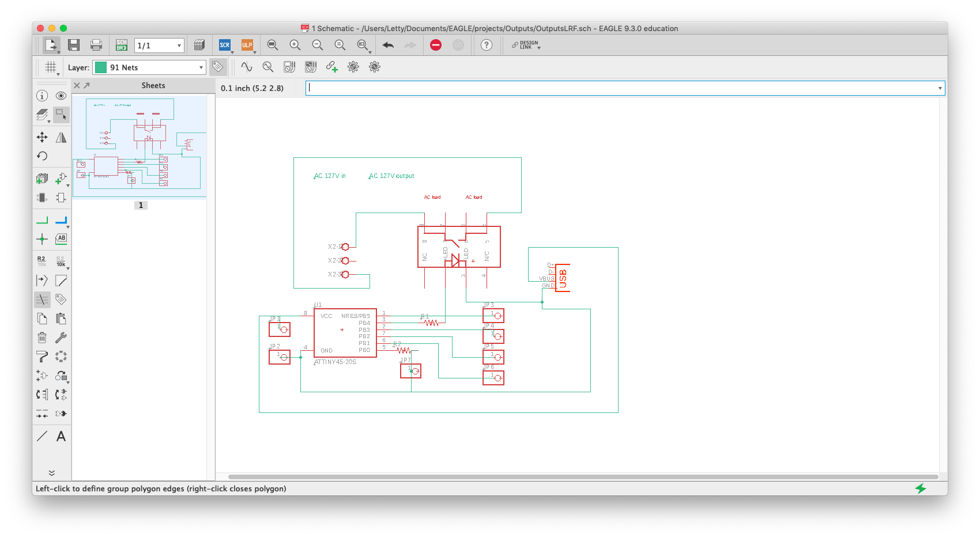
Task: Select the Line drawing tool
Action: (x=42, y=436)
